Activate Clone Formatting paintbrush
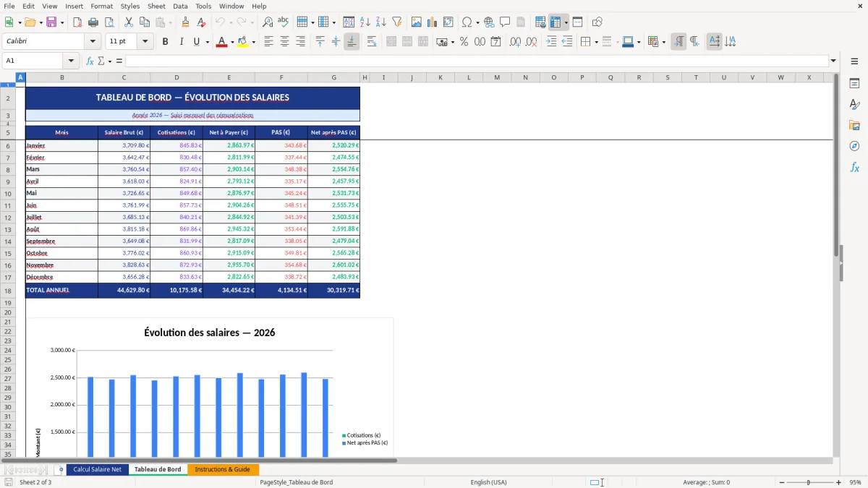This screenshot has height=488, width=868. pyautogui.click(x=186, y=22)
